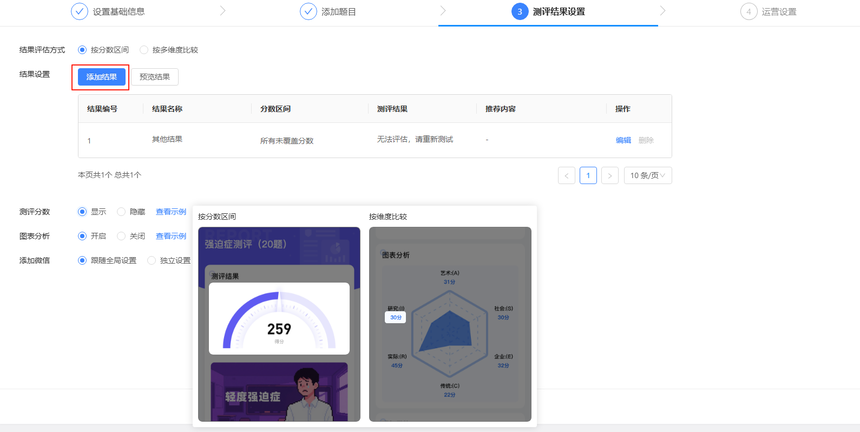This screenshot has width=860, height=432.
Task: Click the 设置基础信息 step checkmark icon
Action: (x=80, y=12)
